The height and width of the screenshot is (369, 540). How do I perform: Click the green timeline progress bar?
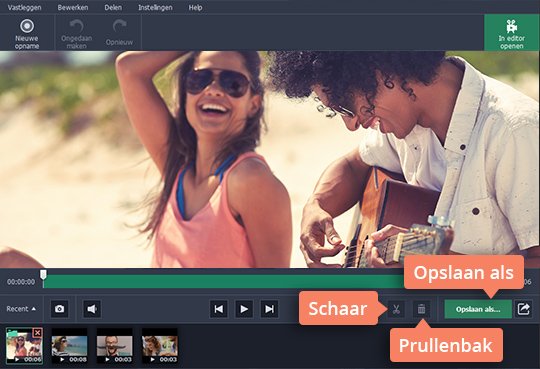tap(224, 281)
